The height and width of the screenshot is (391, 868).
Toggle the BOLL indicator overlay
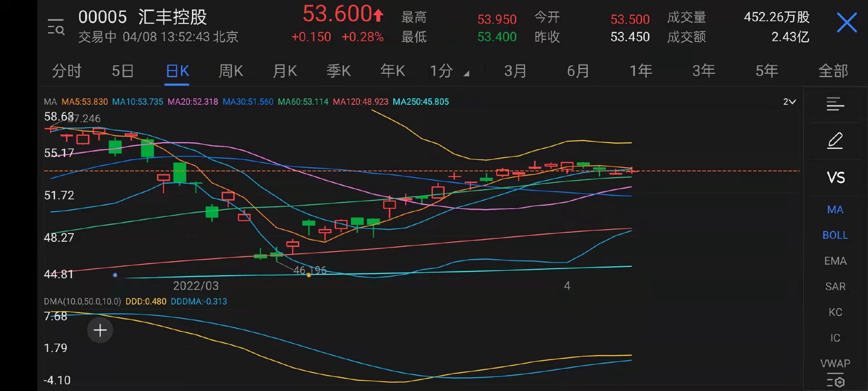click(x=835, y=235)
